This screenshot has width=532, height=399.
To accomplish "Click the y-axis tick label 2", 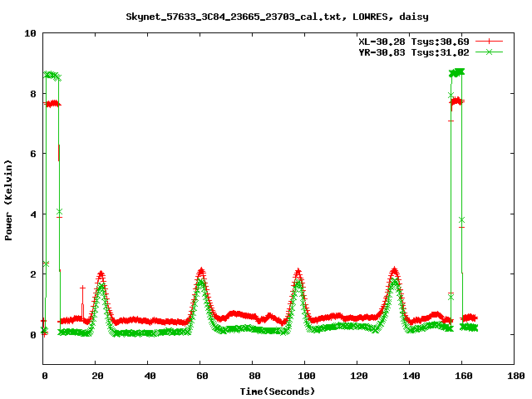I will point(33,274).
